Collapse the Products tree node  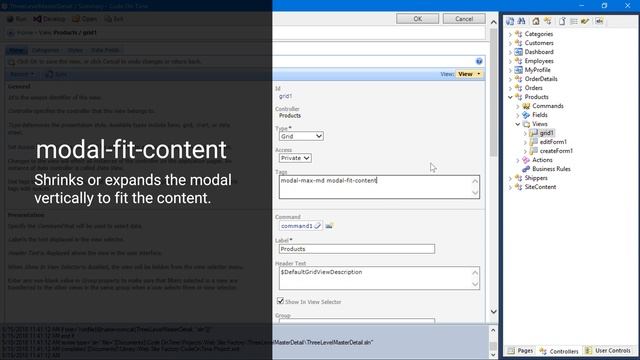click(510, 97)
